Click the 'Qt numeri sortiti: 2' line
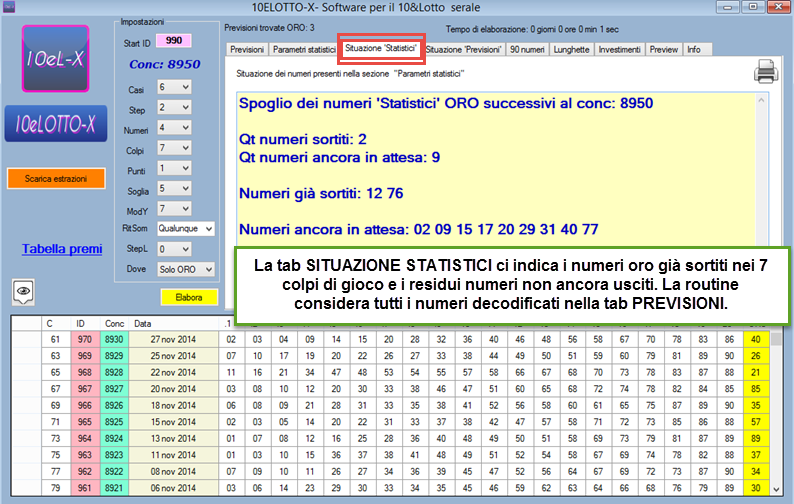Viewport: 794px width, 504px height. pyautogui.click(x=303, y=139)
